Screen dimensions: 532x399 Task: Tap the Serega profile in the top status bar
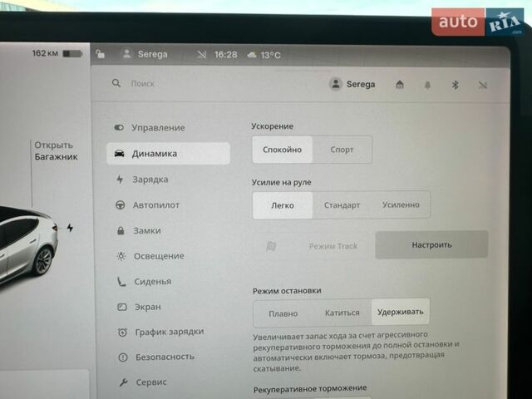coord(145,54)
